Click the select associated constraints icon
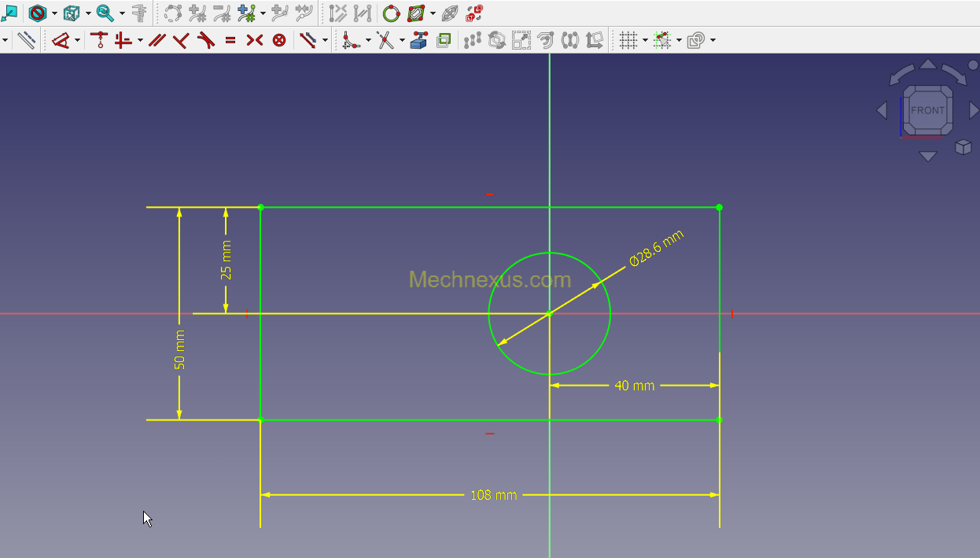The height and width of the screenshot is (558, 980). 337,13
